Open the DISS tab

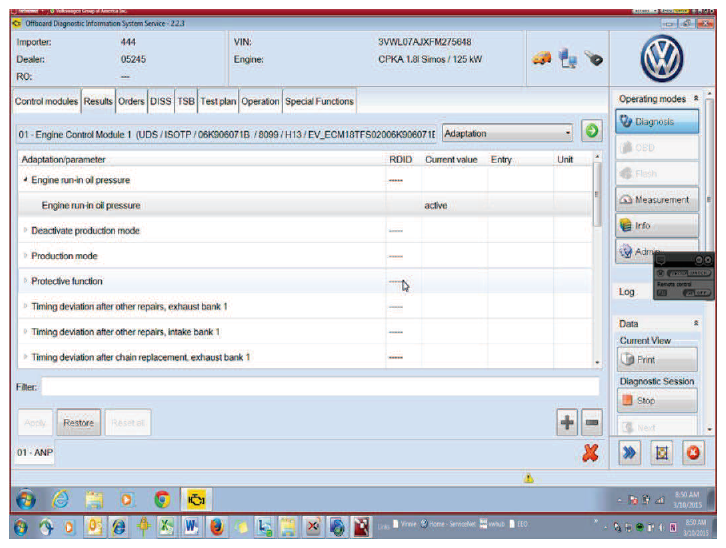161,101
